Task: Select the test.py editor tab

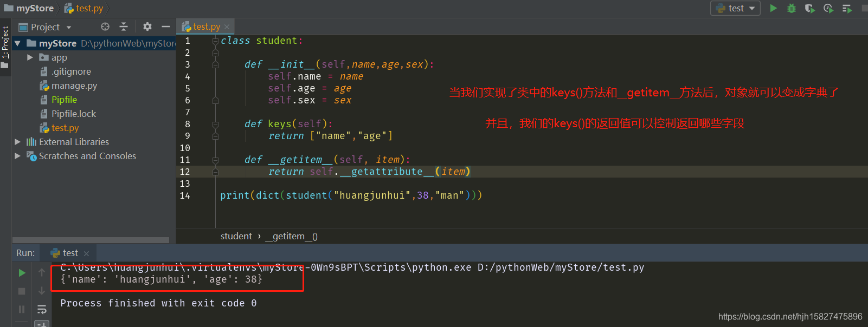Action: (x=206, y=27)
